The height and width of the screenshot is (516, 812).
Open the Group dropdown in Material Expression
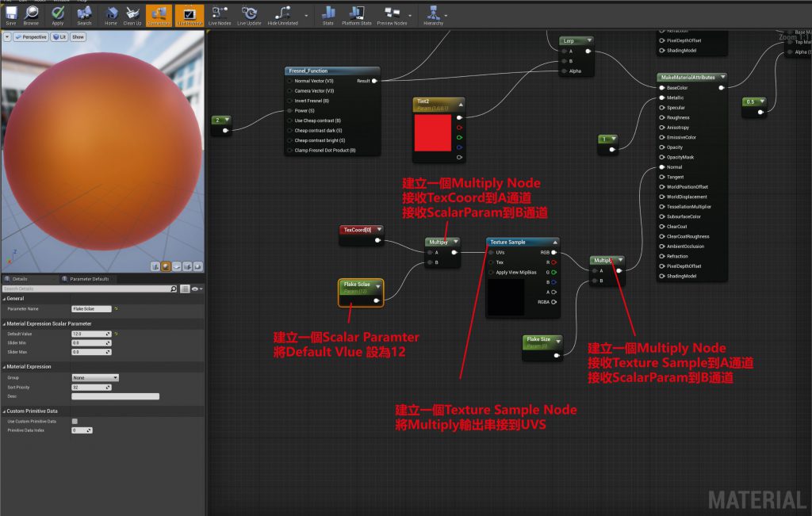point(94,377)
